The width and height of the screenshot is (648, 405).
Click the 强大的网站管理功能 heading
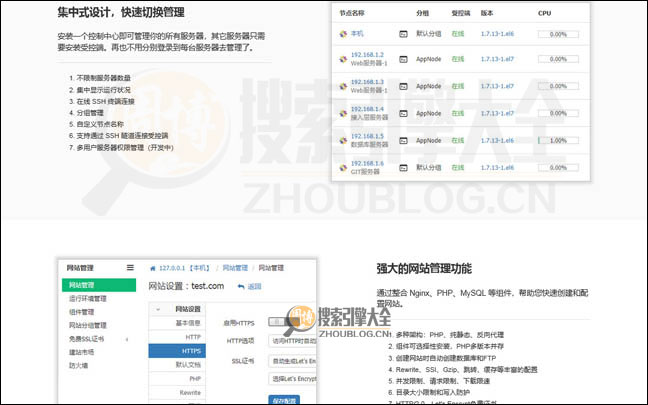point(424,269)
